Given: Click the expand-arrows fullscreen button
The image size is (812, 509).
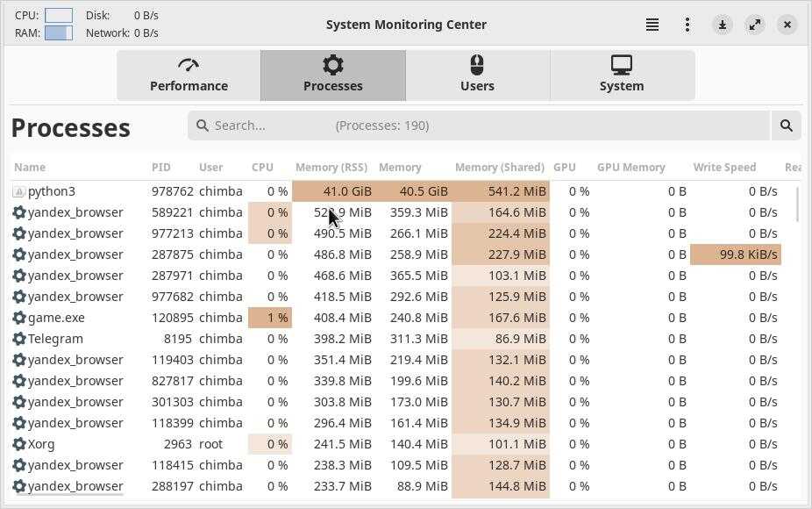Looking at the screenshot, I should pyautogui.click(x=755, y=25).
